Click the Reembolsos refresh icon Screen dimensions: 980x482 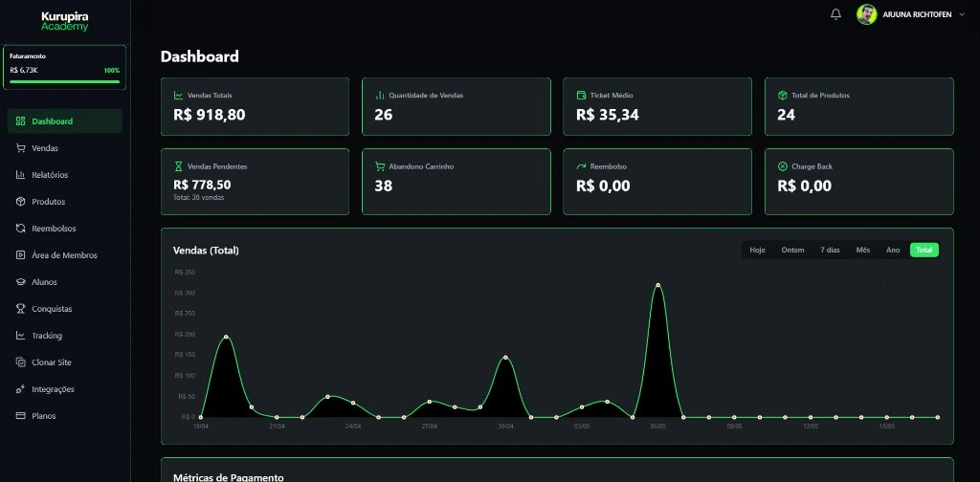click(x=21, y=229)
